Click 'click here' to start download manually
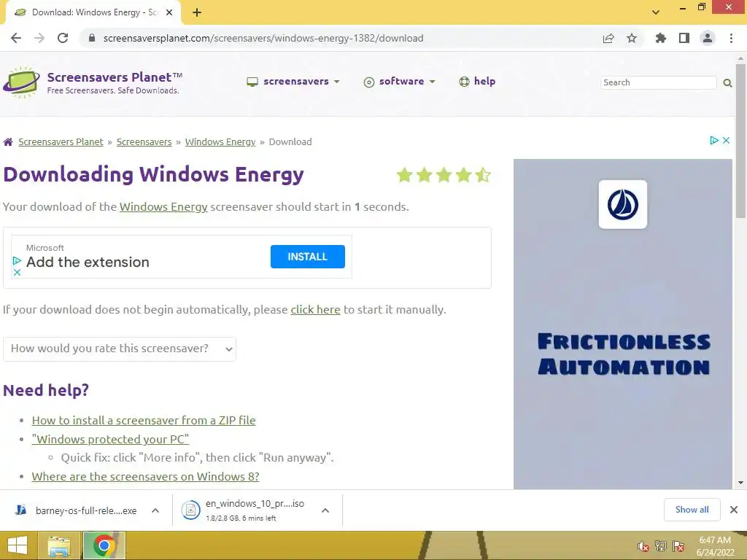This screenshot has width=747, height=560. pos(315,309)
